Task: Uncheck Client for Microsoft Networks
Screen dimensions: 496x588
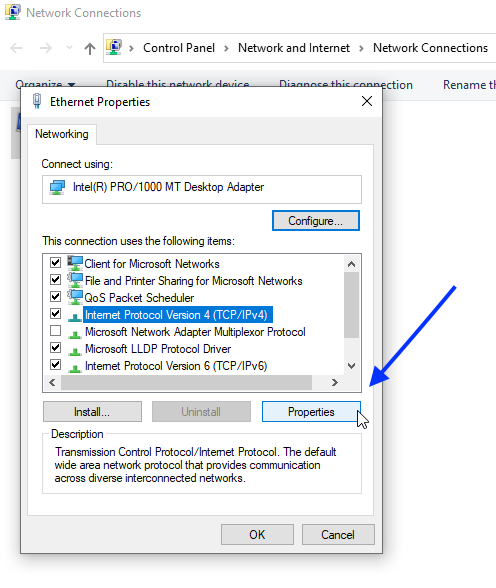Action: 55,262
